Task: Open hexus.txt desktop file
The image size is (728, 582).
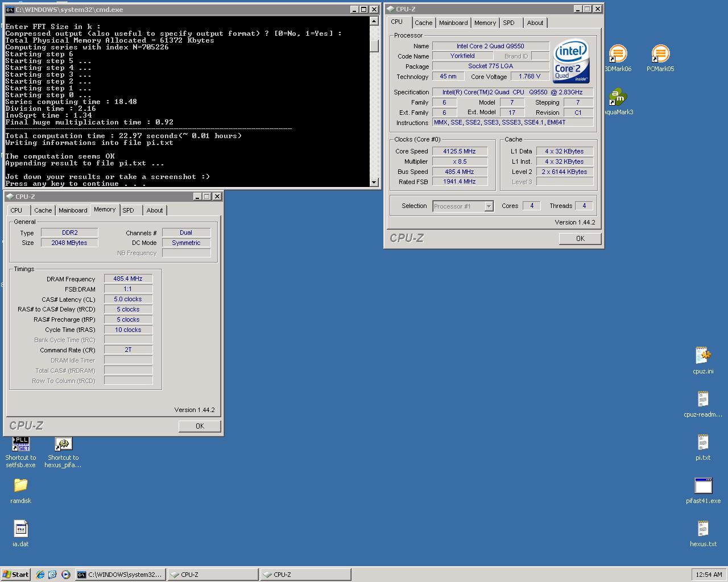Action: click(x=703, y=529)
